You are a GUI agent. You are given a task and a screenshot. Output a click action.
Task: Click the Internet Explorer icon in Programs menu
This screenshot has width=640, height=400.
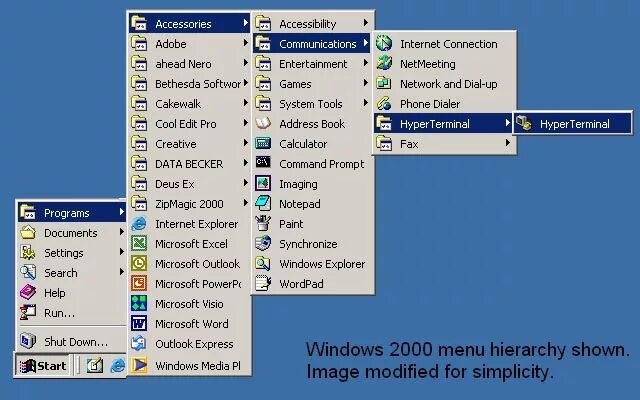coord(139,224)
